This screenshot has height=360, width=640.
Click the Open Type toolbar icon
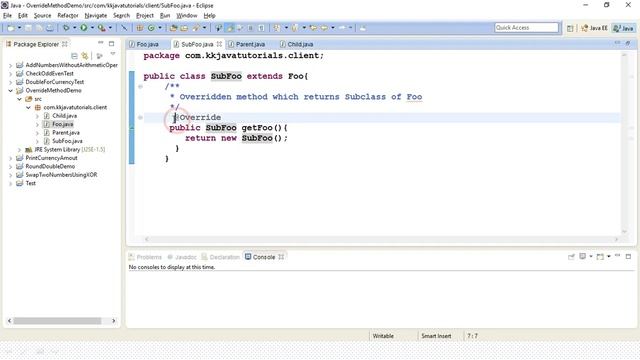click(x=173, y=28)
